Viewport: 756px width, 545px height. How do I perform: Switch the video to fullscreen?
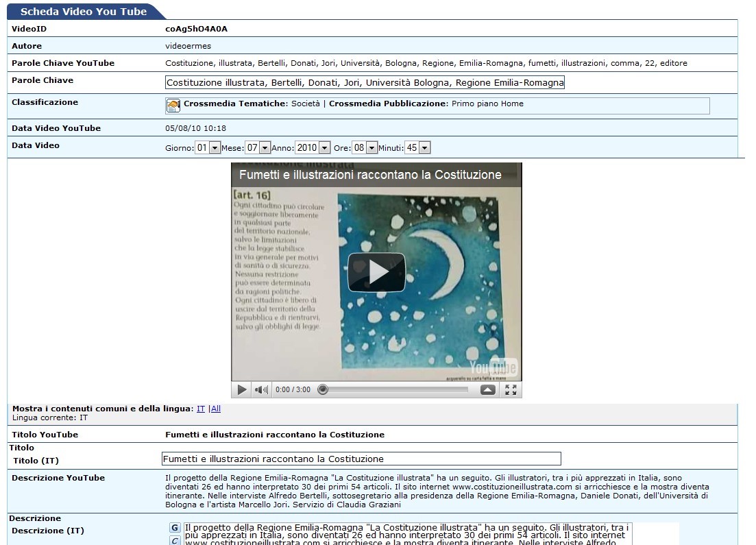click(x=511, y=389)
